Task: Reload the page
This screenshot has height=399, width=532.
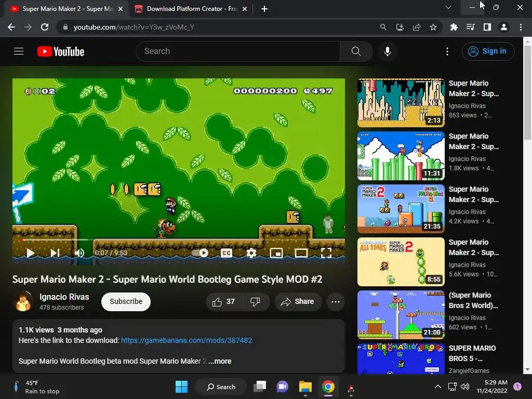Action: (45, 27)
